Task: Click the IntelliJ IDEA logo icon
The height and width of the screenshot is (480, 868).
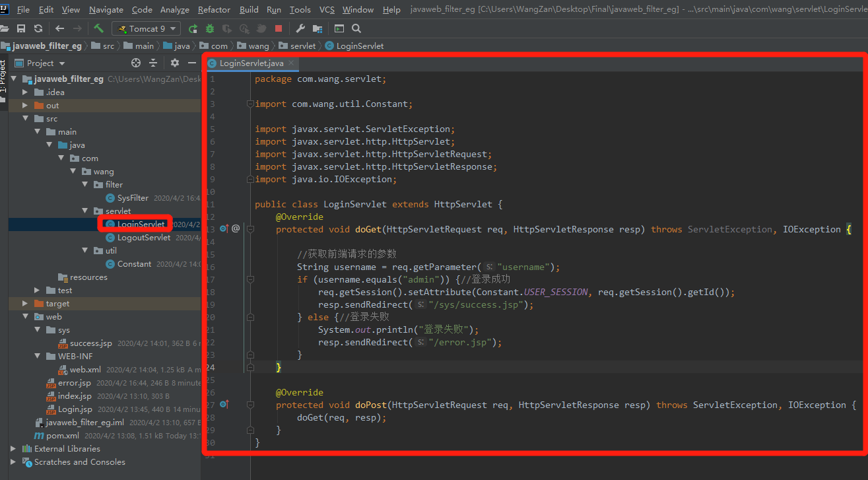Action: 5,9
